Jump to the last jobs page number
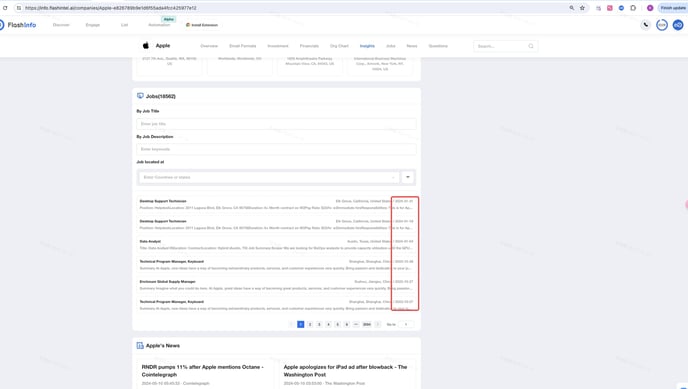 pyautogui.click(x=367, y=324)
